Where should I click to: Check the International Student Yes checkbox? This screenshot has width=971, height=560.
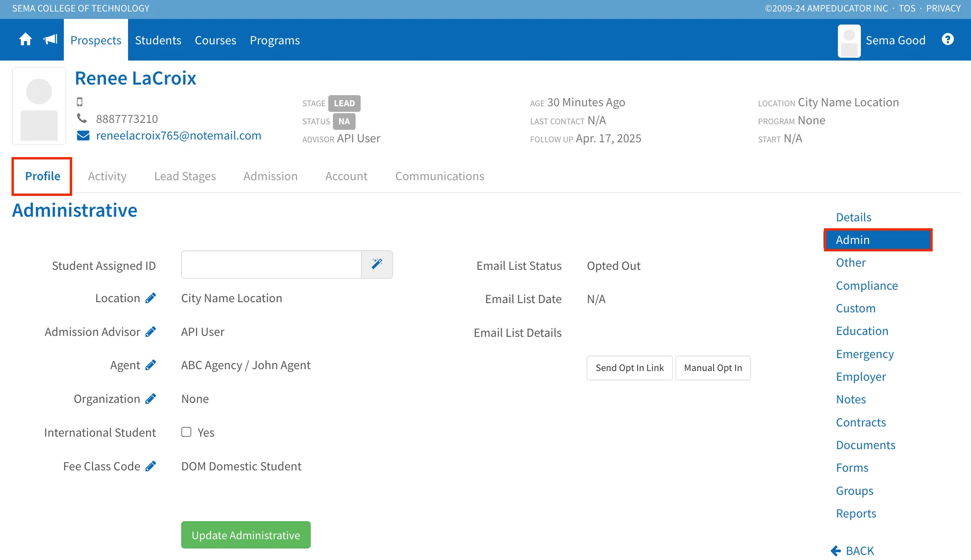click(x=186, y=432)
